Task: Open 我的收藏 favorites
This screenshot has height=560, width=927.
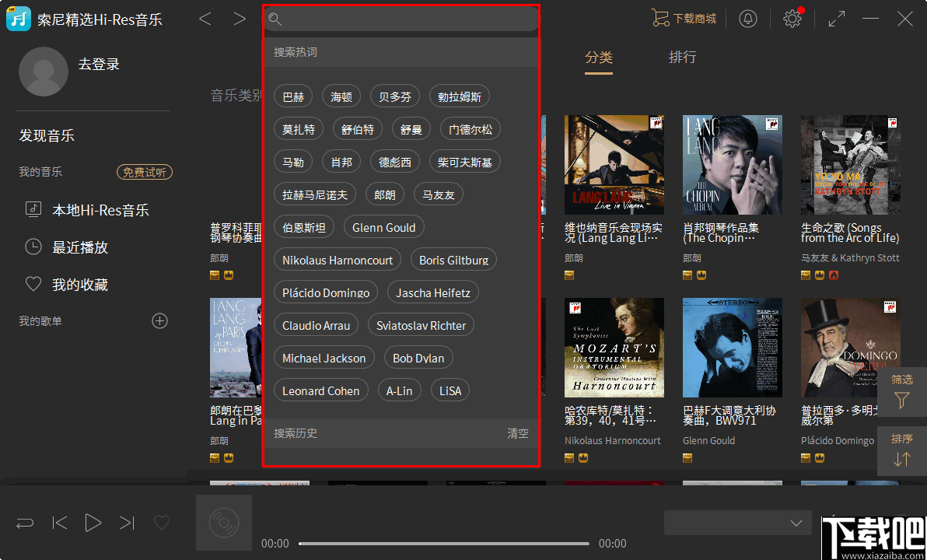Action: tap(67, 285)
